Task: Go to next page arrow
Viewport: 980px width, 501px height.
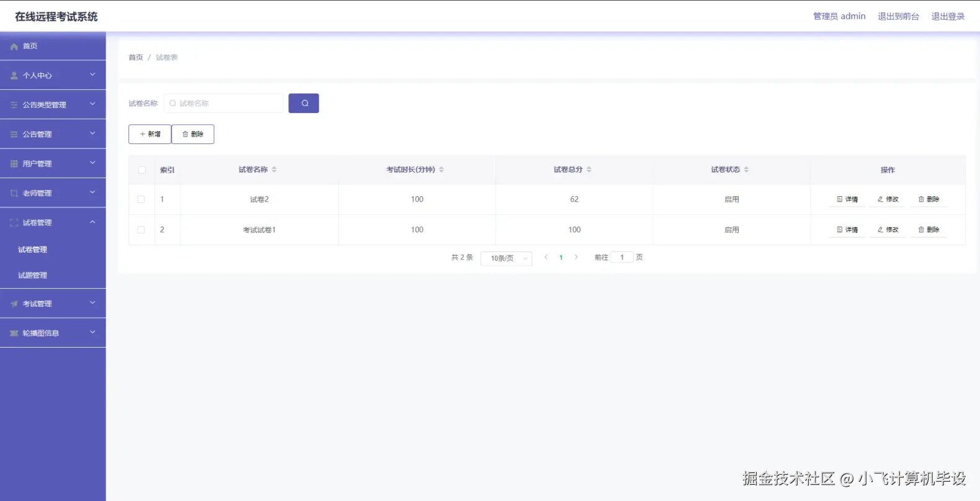Action: pos(576,257)
